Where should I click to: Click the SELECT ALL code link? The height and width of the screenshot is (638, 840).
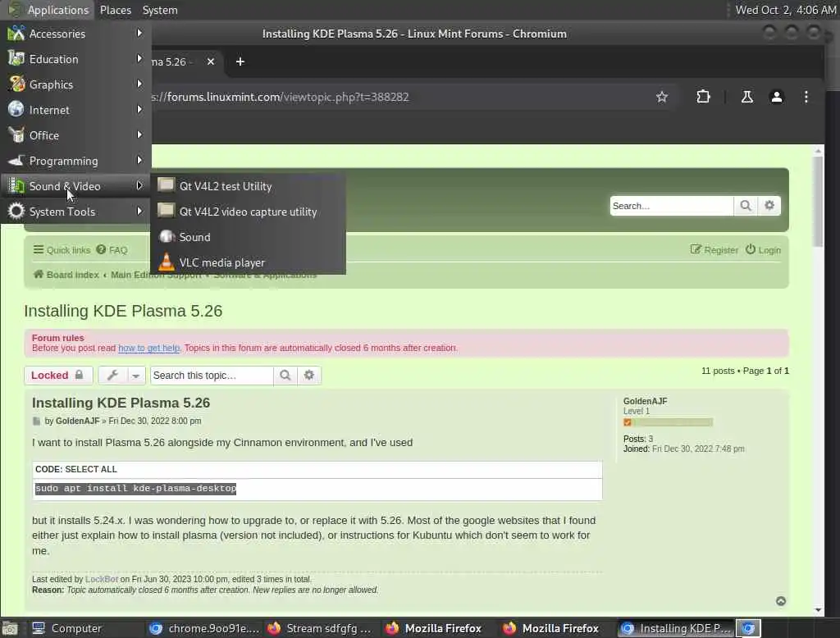pyautogui.click(x=90, y=469)
